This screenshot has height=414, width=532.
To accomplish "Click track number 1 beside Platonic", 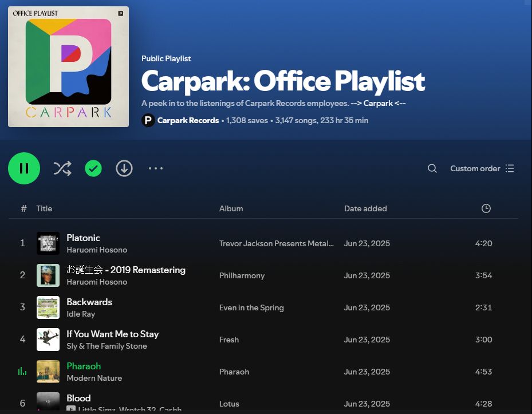I will pyautogui.click(x=22, y=243).
